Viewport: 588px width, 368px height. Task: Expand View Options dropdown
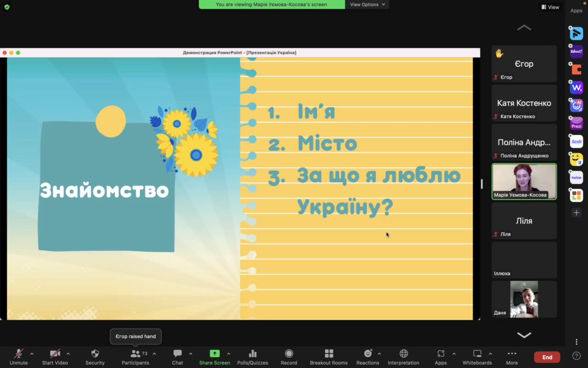(x=367, y=5)
